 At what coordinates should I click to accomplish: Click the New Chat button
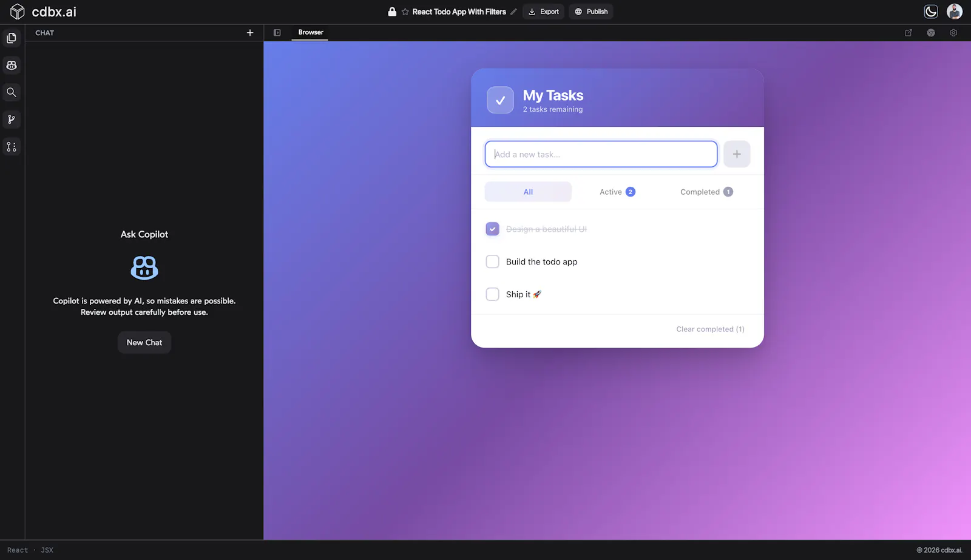tap(144, 342)
